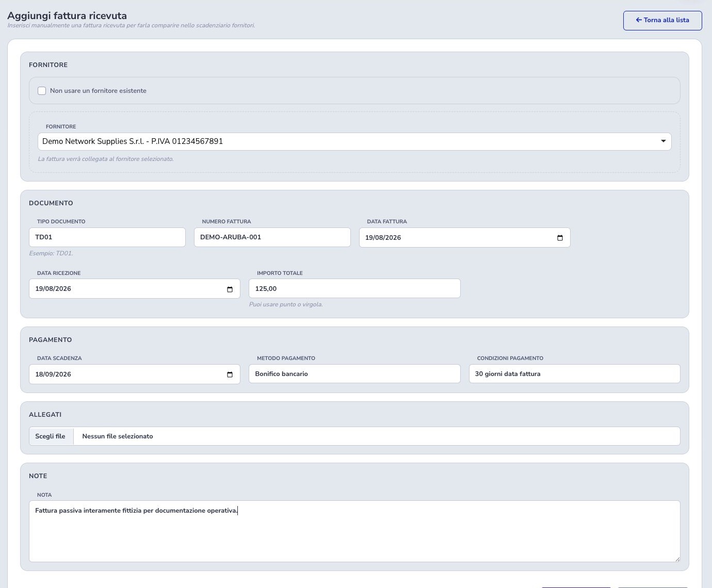Click the PAGAMENTO section heading
Screen dimensions: 712x588
51,340
